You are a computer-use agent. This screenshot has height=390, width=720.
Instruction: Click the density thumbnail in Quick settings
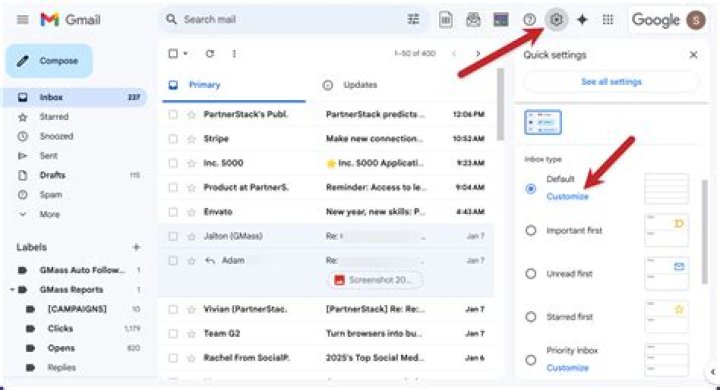(x=543, y=123)
